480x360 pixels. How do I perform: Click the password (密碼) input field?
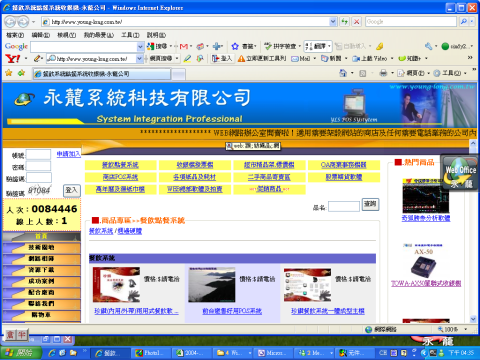38,166
